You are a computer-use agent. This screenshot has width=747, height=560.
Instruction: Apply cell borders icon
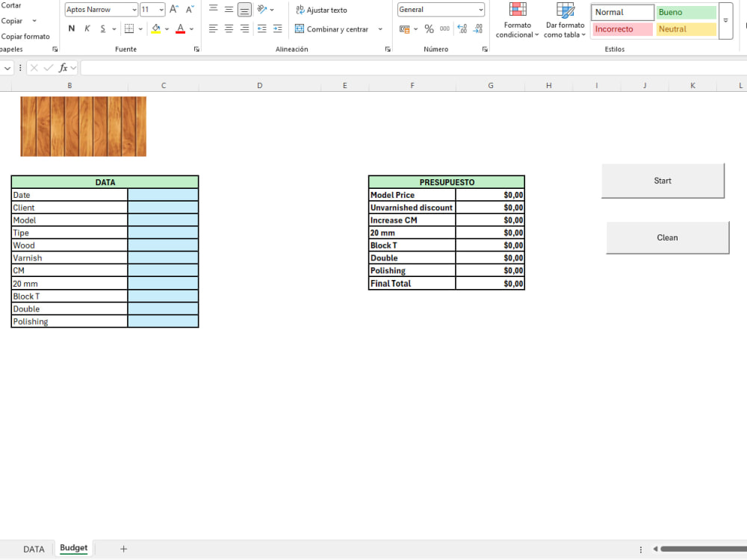[x=129, y=28]
